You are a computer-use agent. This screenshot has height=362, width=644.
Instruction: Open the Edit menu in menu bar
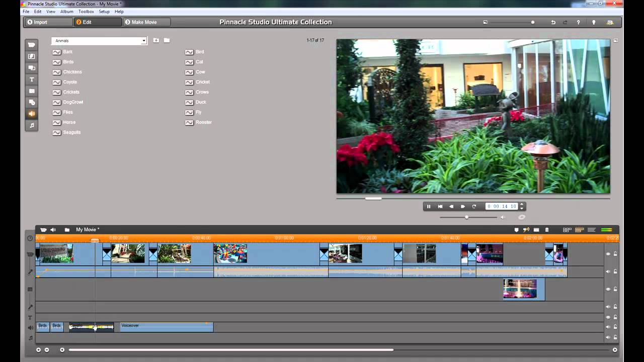point(38,11)
